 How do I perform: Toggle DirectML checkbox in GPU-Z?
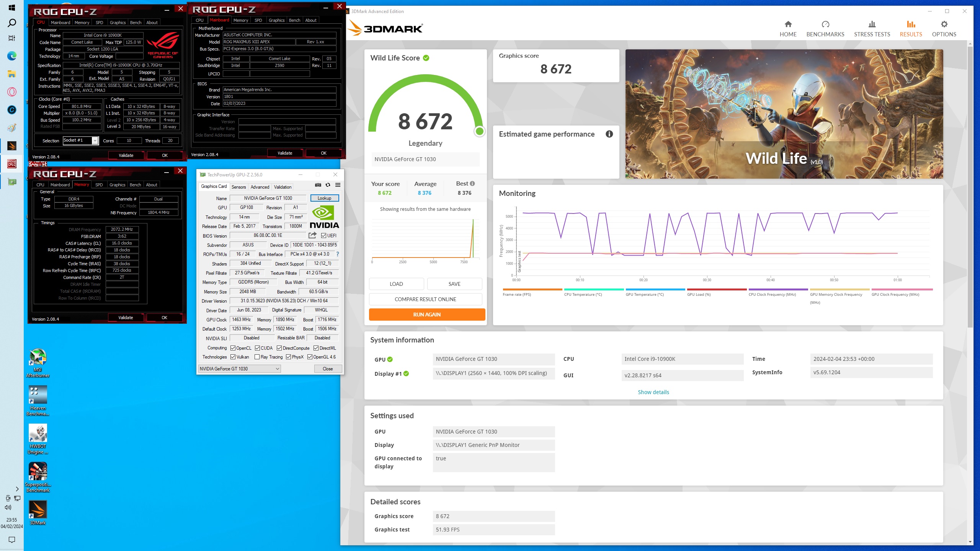click(x=316, y=348)
